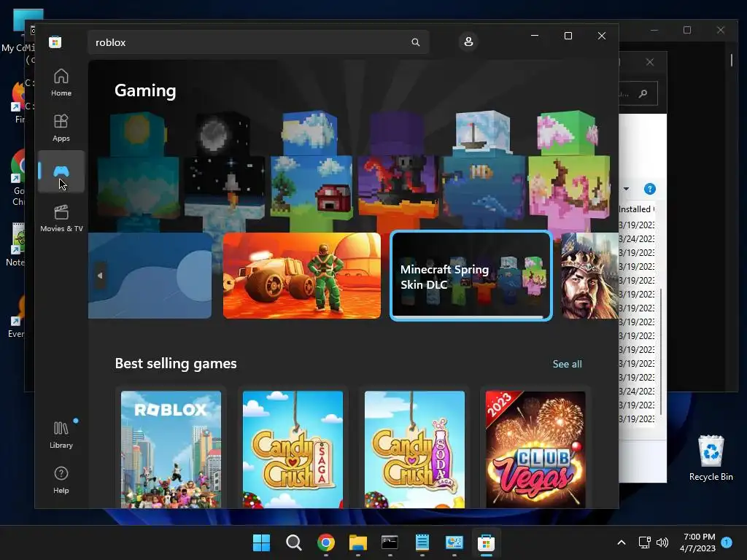Image resolution: width=747 pixels, height=560 pixels.
Task: Open network status tray icon
Action: click(x=645, y=542)
